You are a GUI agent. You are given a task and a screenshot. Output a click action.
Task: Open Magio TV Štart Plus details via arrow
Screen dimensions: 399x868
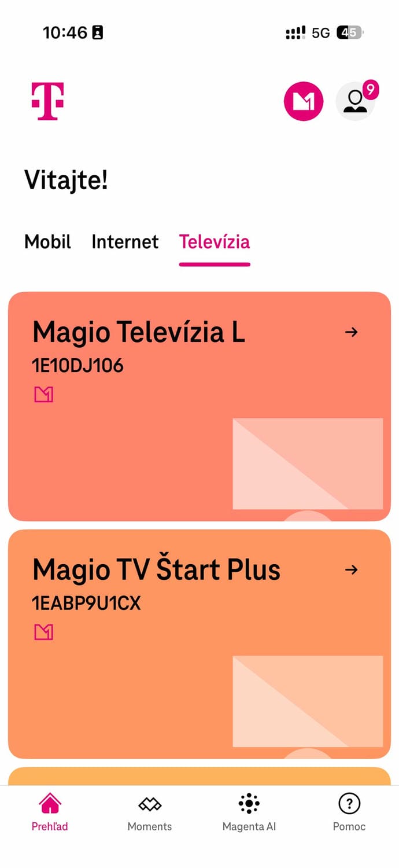[352, 569]
